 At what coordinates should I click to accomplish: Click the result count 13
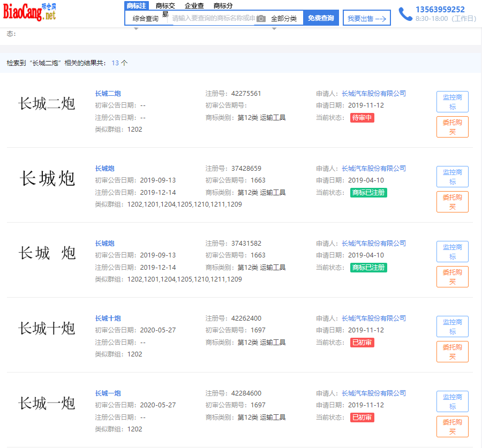point(115,63)
